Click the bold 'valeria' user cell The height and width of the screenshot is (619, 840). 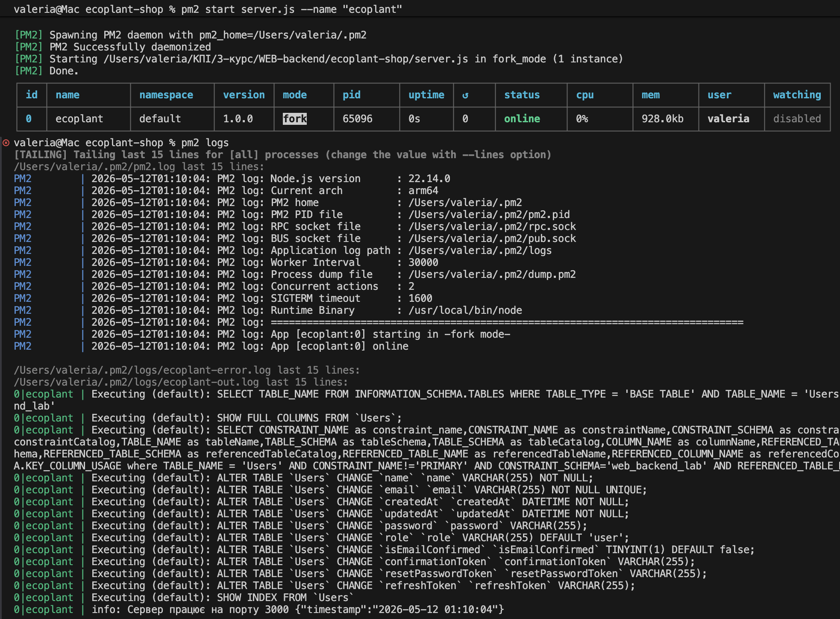[728, 119]
